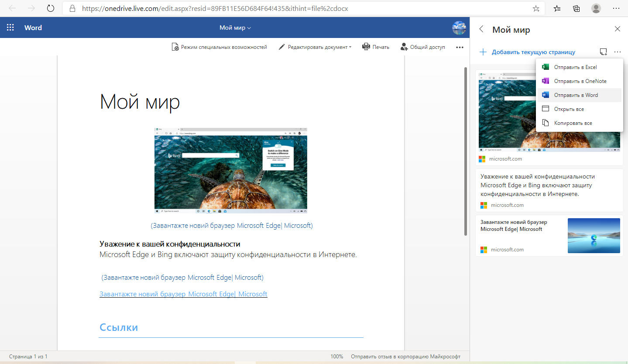Click the Word logo text in header
Viewport: 628px width, 364px height.
33,27
